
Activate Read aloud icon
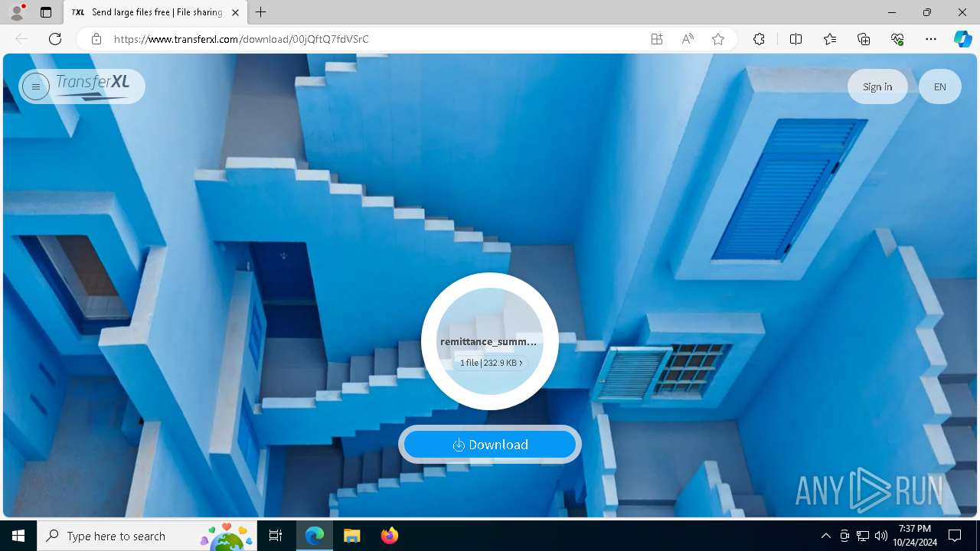click(688, 39)
